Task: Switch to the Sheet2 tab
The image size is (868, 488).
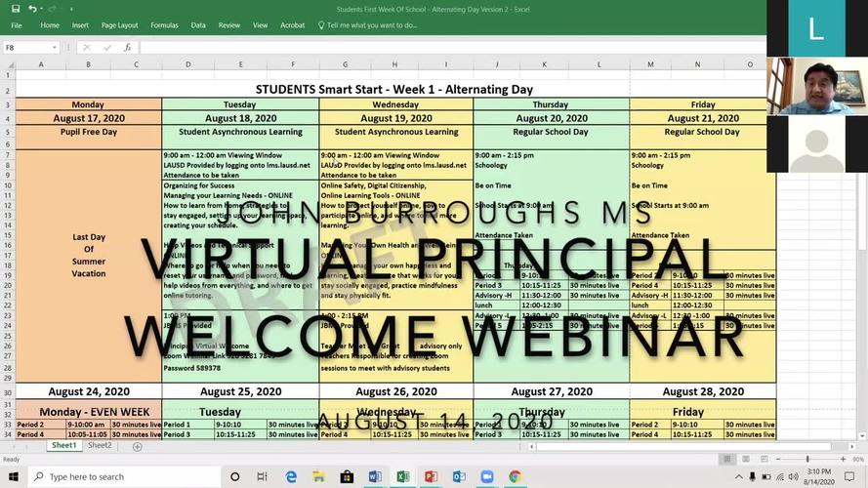Action: [x=100, y=445]
